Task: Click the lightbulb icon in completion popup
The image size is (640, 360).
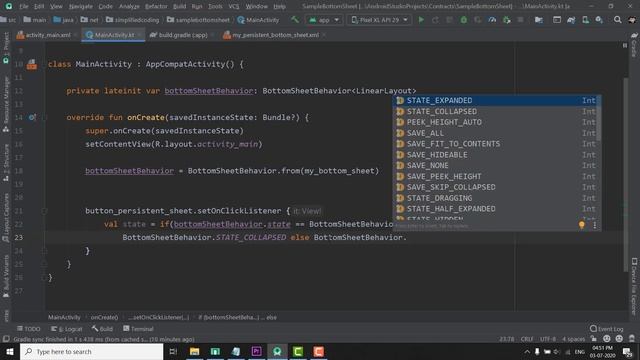Action: click(582, 225)
